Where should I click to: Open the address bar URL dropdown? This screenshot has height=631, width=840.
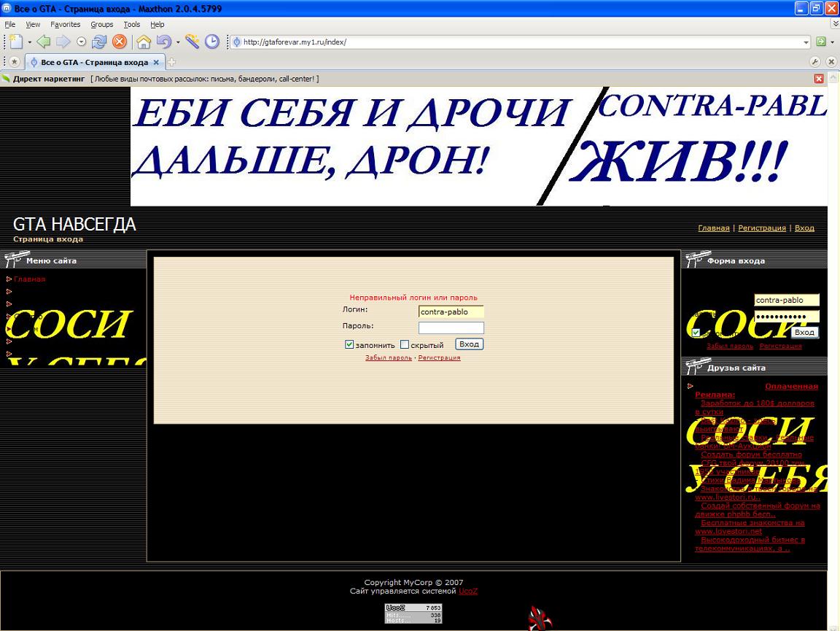[x=806, y=42]
